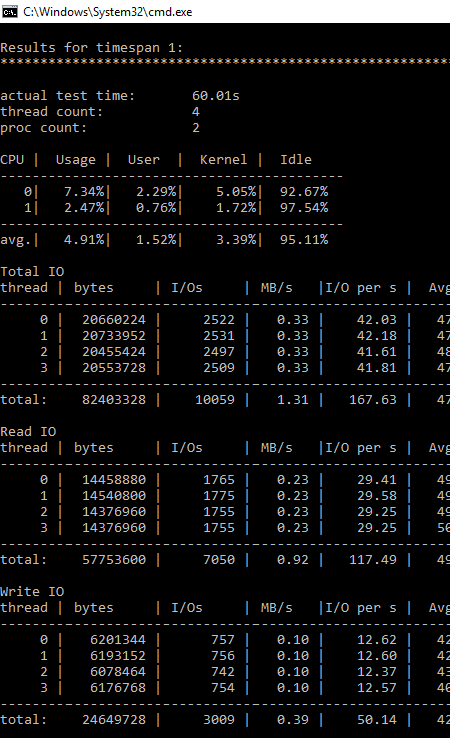Viewport: 450px width, 738px height.
Task: Click Write IO total count 3009
Action: pos(219,720)
